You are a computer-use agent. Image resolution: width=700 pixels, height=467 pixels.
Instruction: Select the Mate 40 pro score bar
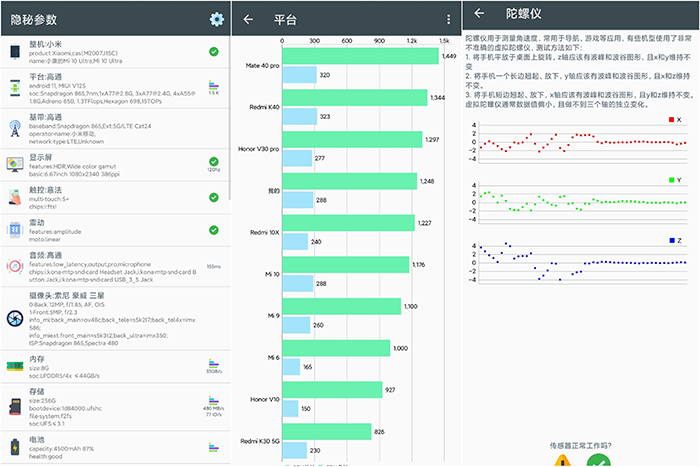tap(361, 57)
